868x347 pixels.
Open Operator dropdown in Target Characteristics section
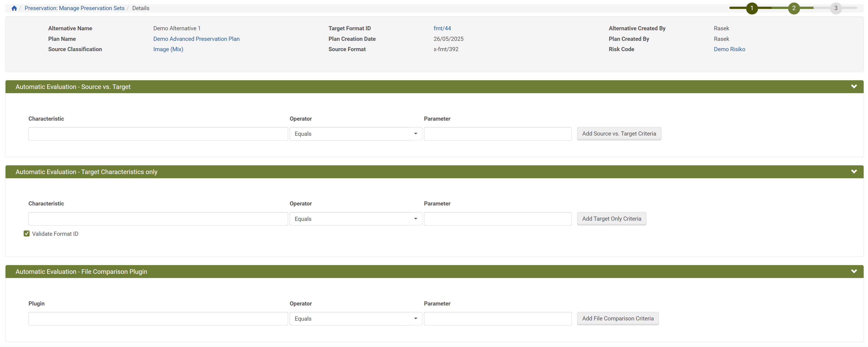[x=356, y=219]
